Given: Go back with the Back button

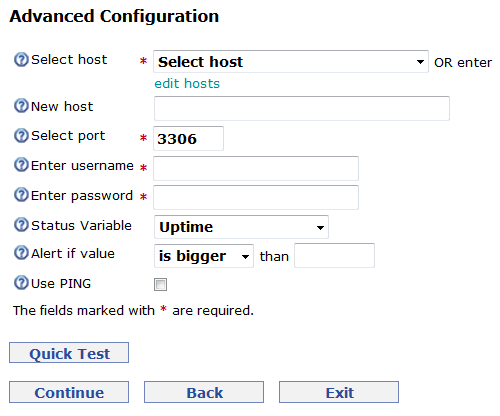Looking at the screenshot, I should [x=204, y=392].
